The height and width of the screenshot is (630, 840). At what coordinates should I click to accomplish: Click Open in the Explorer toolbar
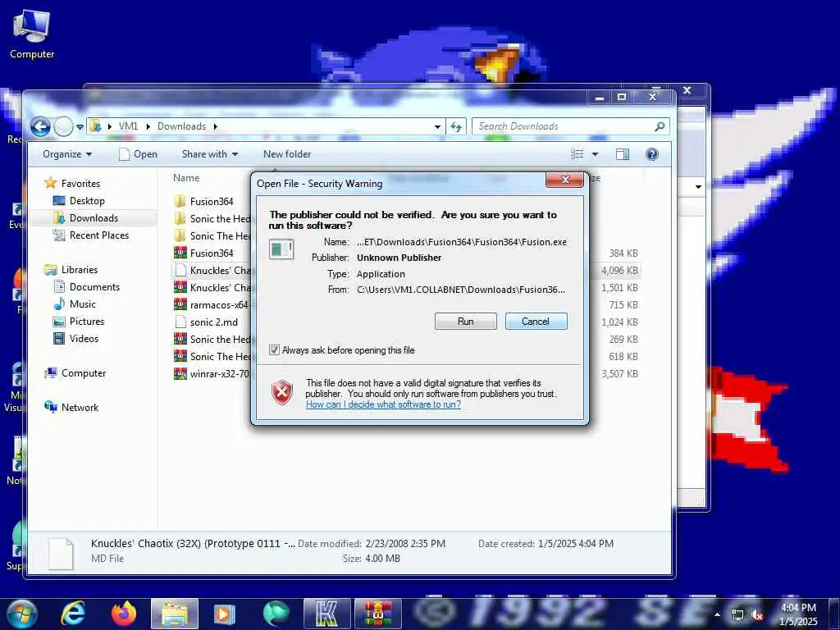(138, 154)
